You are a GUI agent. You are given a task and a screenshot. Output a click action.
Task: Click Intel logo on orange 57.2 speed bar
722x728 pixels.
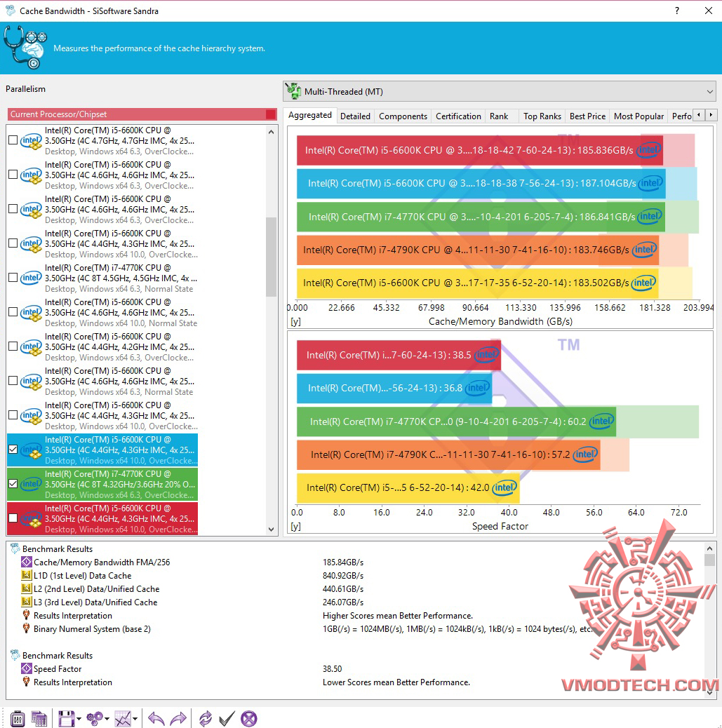(x=585, y=454)
